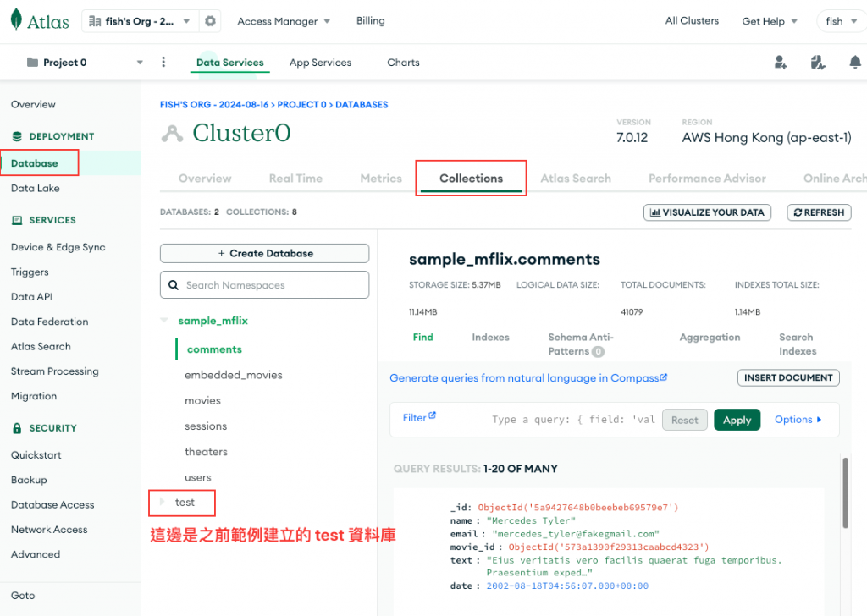Click the Filter external link icon

[x=433, y=415]
